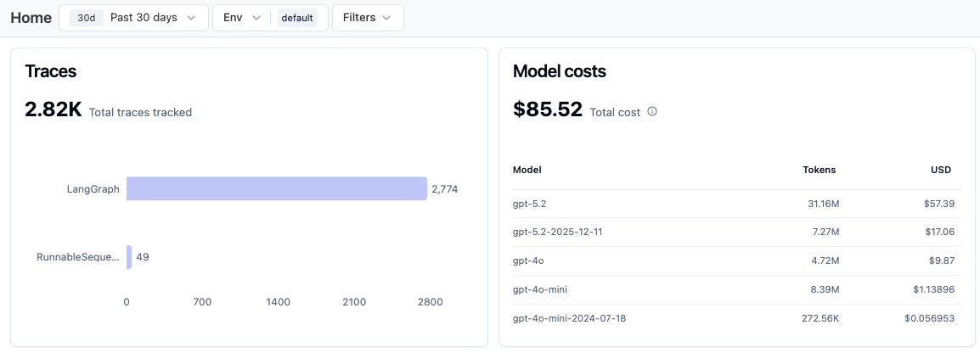Click the Traces card title
This screenshot has height=353, width=980.
click(x=51, y=71)
